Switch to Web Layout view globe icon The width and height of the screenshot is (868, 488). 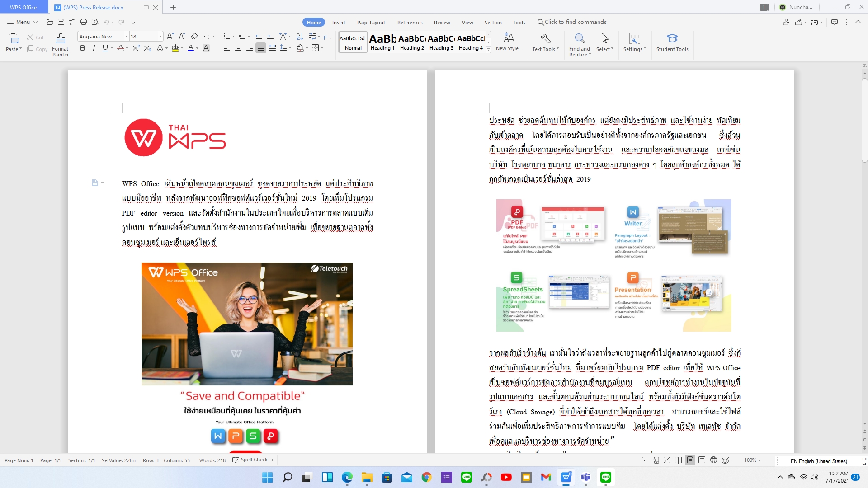coord(713,460)
